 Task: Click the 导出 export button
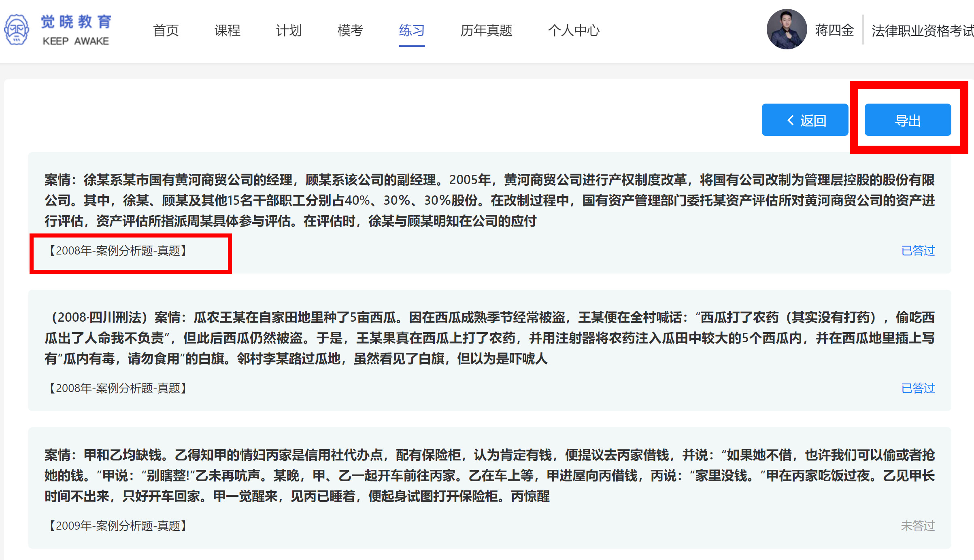tap(908, 120)
